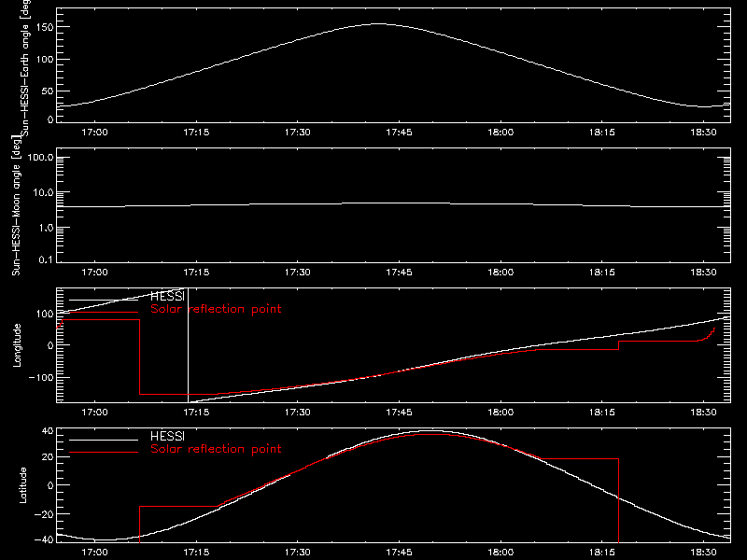
Task: Click the 17:30 label under the Moon angle plot
Action: tap(298, 273)
